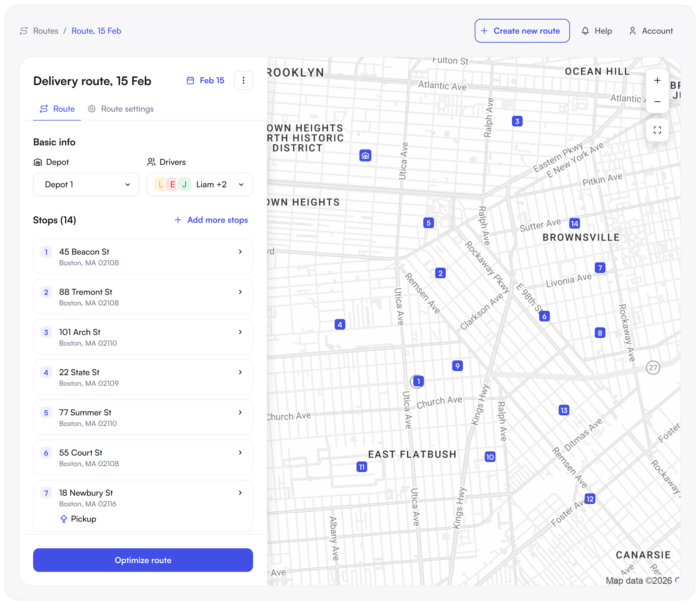This screenshot has width=700, height=605.
Task: Open the Liam +2 drivers dropdown
Action: click(200, 184)
